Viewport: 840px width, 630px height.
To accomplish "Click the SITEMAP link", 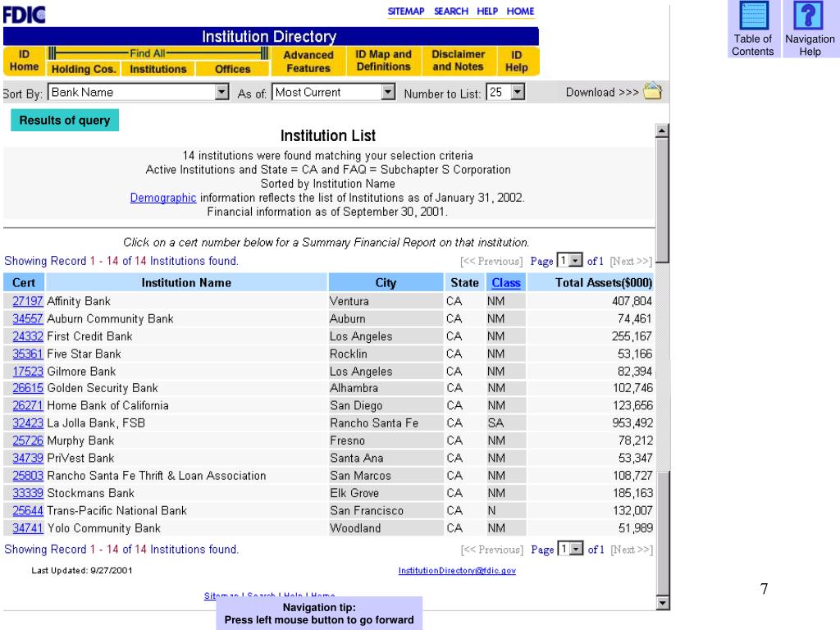I will coord(406,11).
